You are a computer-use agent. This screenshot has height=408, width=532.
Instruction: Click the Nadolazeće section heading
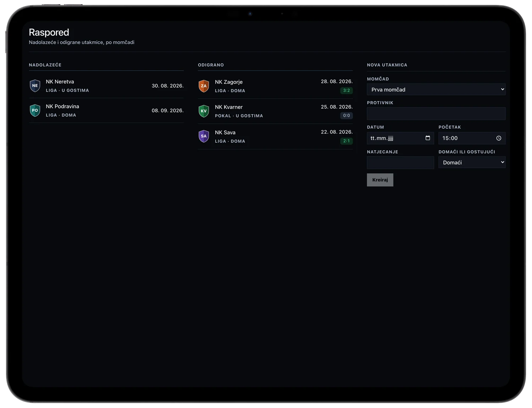coord(45,65)
